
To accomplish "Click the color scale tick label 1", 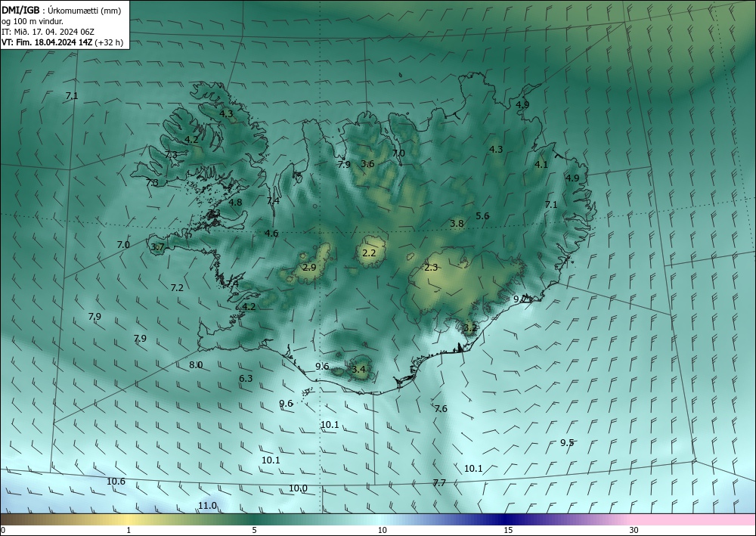I will pos(129,530).
